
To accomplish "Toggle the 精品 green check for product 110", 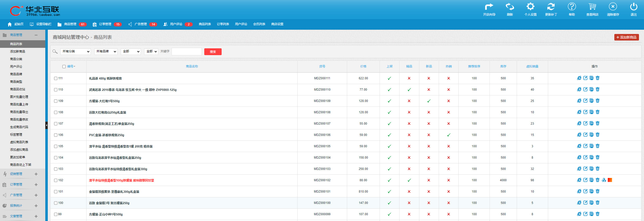I will click(409, 90).
